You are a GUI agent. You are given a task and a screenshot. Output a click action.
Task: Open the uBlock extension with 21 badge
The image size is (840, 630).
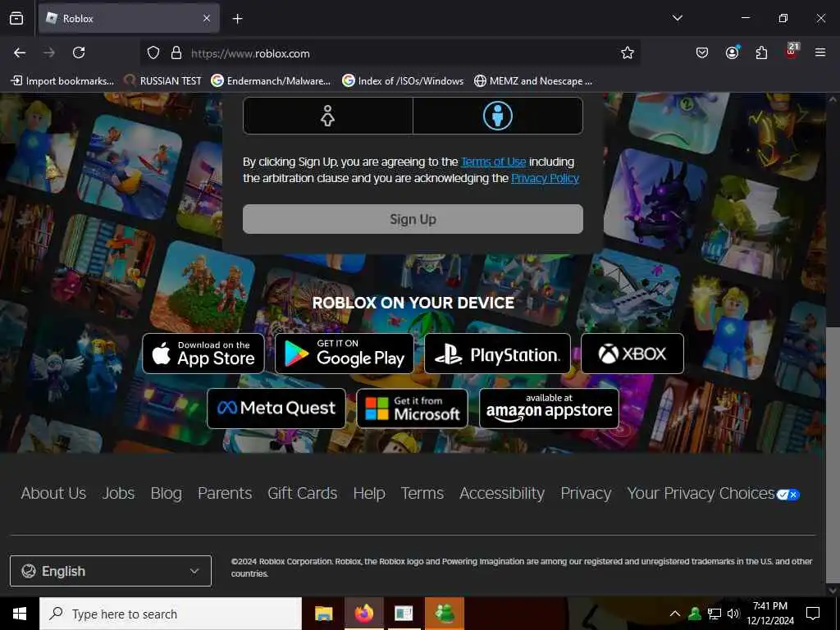(x=792, y=52)
